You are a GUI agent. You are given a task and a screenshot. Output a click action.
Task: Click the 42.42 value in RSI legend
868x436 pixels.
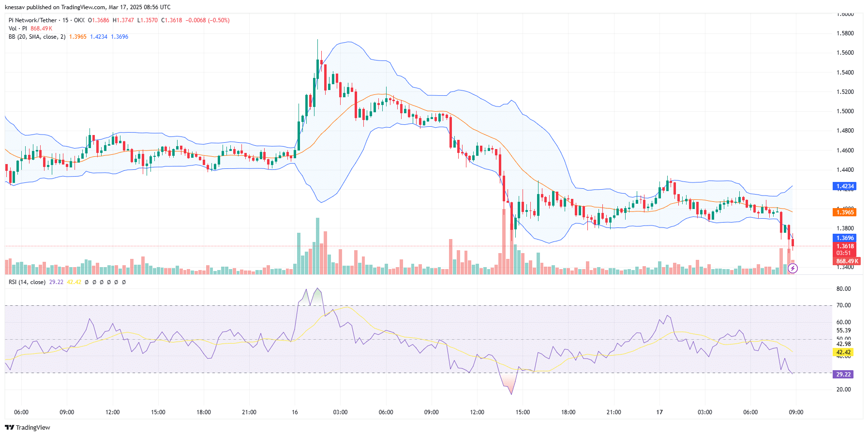pyautogui.click(x=74, y=282)
